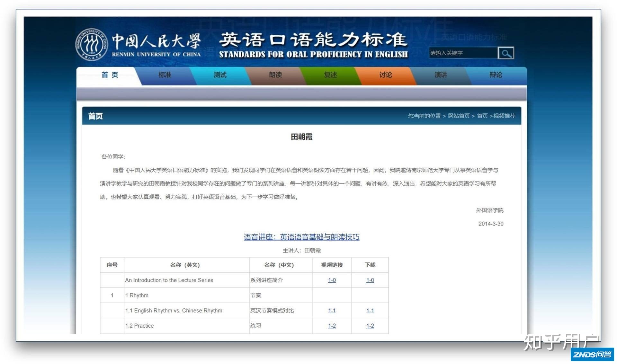Click the 下载 column header
The width and height of the screenshot is (617, 364).
point(370,265)
